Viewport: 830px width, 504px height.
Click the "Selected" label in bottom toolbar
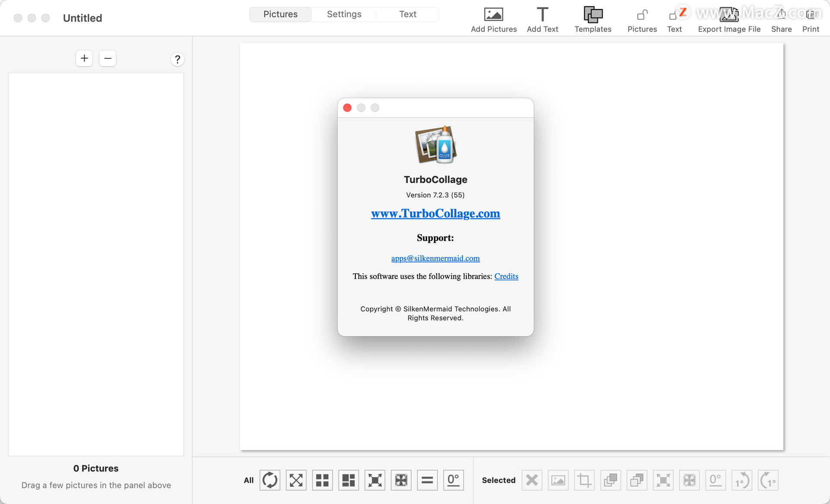click(498, 480)
